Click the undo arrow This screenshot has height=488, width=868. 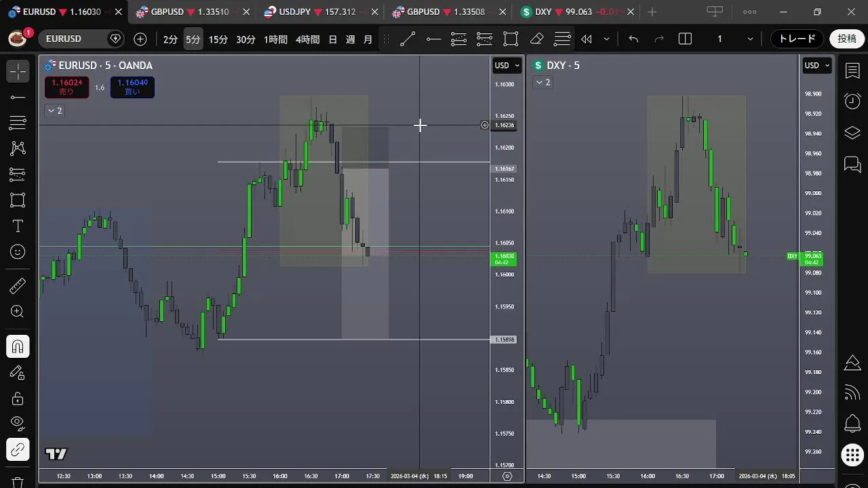[x=633, y=39]
